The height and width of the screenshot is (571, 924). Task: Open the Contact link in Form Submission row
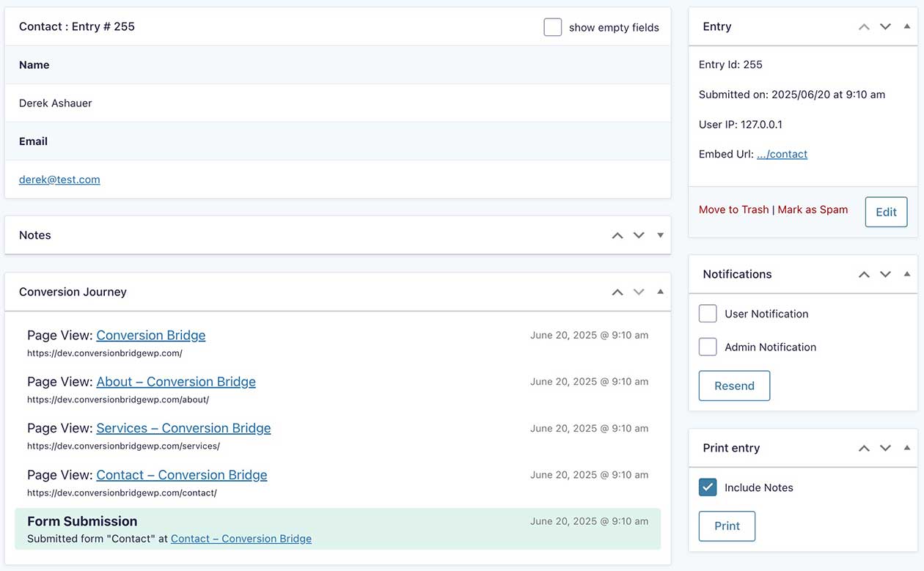tap(241, 538)
